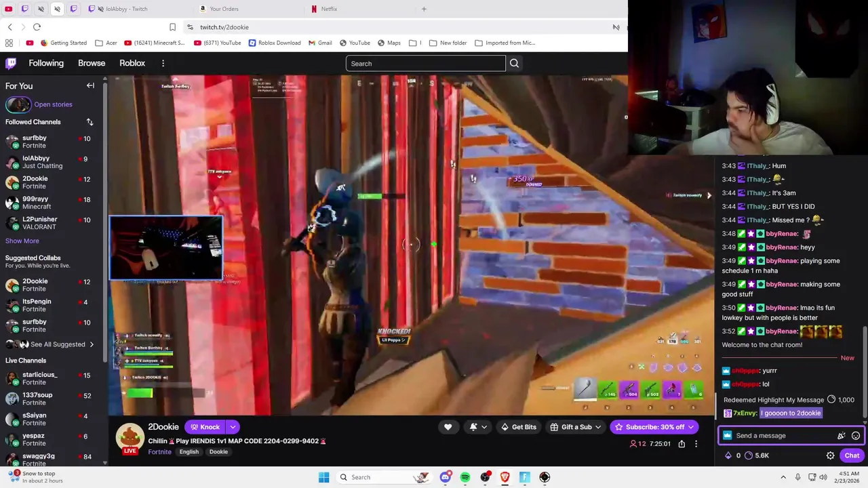Image resolution: width=868 pixels, height=488 pixels.
Task: Expand the Knock button dropdown arrow
Action: click(x=233, y=427)
